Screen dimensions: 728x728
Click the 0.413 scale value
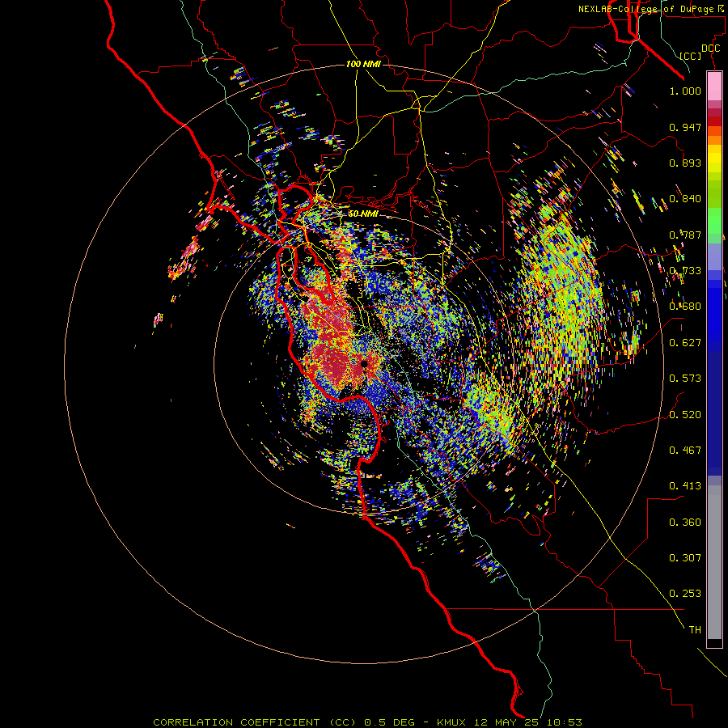(685, 486)
